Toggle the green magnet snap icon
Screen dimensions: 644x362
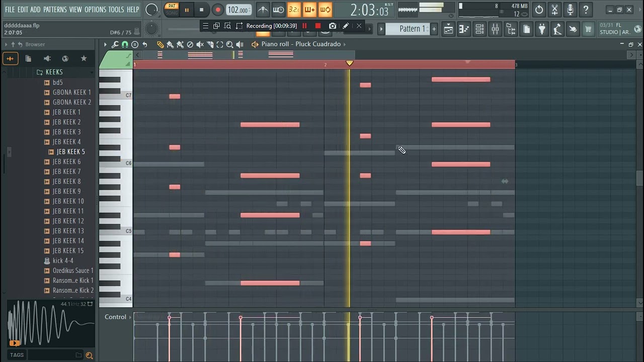click(125, 45)
